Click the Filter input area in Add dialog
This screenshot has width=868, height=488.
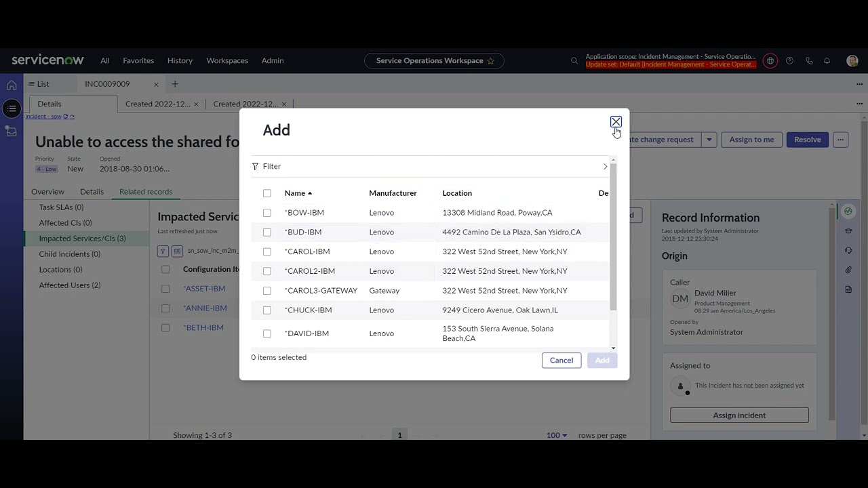[431, 167]
